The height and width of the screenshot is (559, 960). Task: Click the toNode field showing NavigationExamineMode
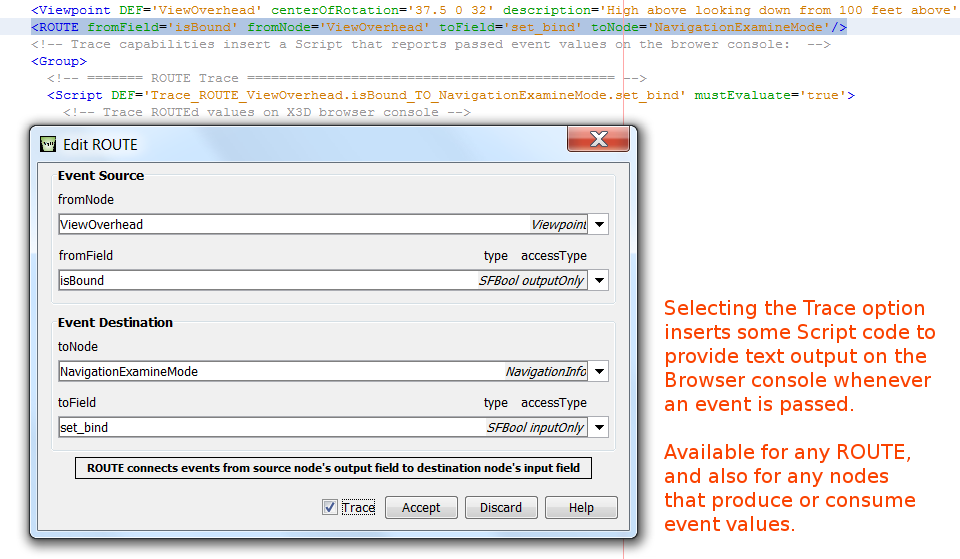pos(280,372)
